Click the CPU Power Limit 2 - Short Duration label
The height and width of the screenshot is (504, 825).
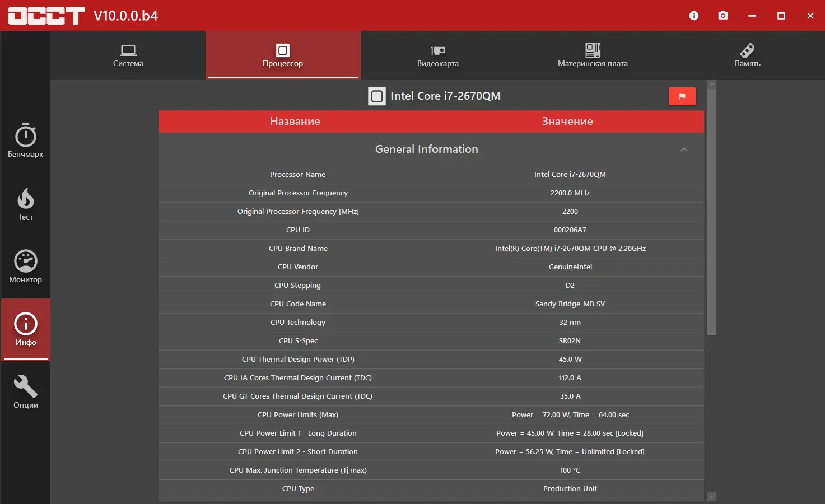click(298, 452)
